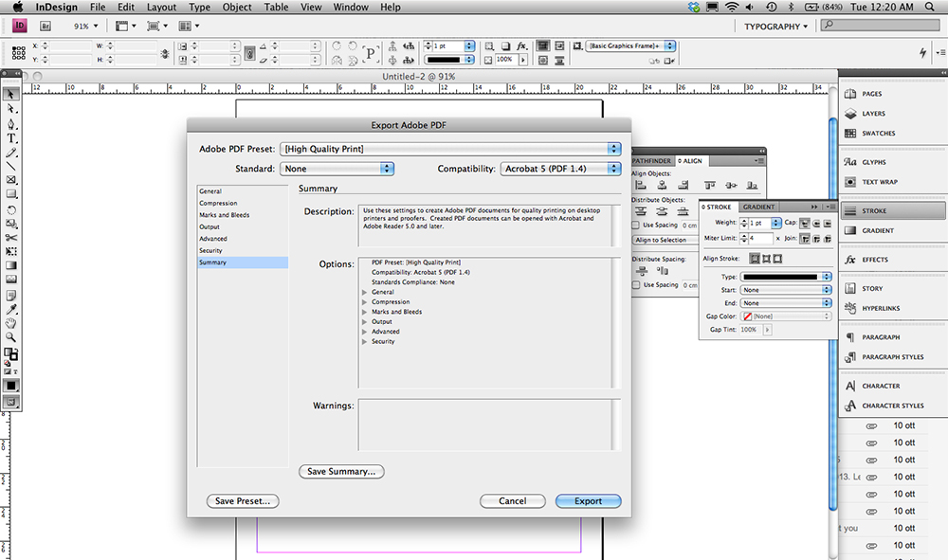Image resolution: width=948 pixels, height=560 pixels.
Task: Pick the Scissors tool
Action: (x=11, y=237)
